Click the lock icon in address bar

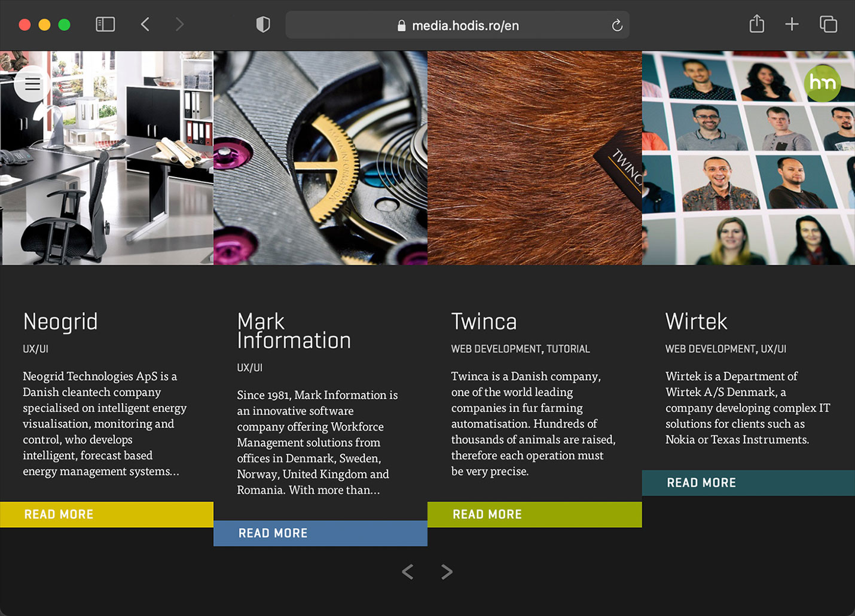(402, 26)
